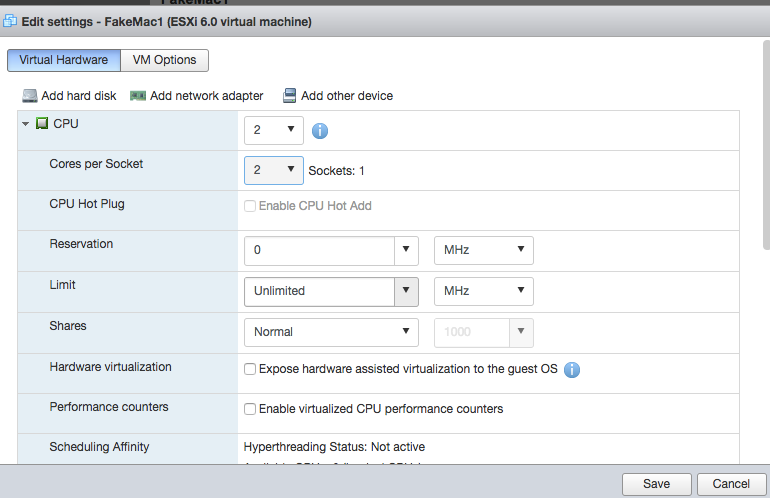Open the Limit MHz unit dropdown

tap(484, 291)
